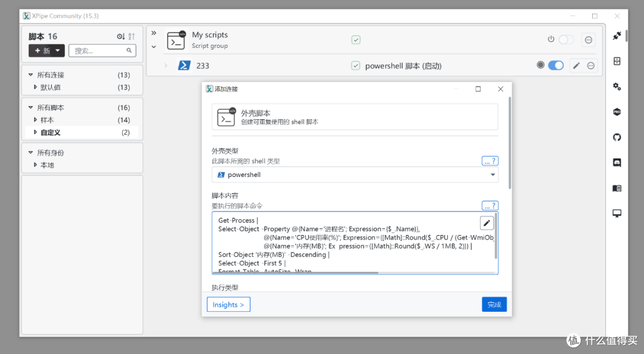
Task: Click the My scripts terminal group icon
Action: coord(177,41)
